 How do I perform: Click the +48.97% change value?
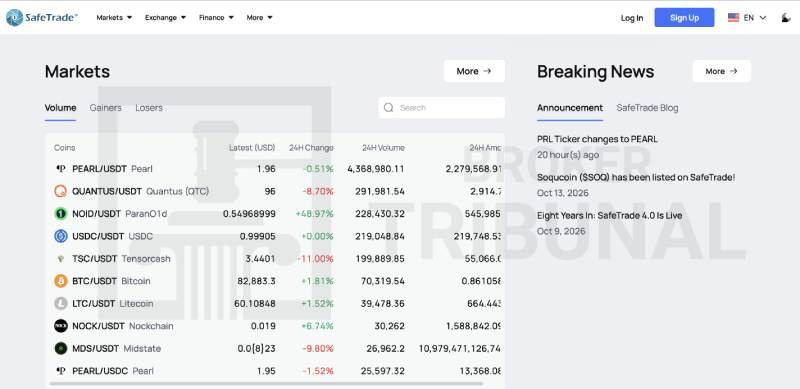(314, 214)
